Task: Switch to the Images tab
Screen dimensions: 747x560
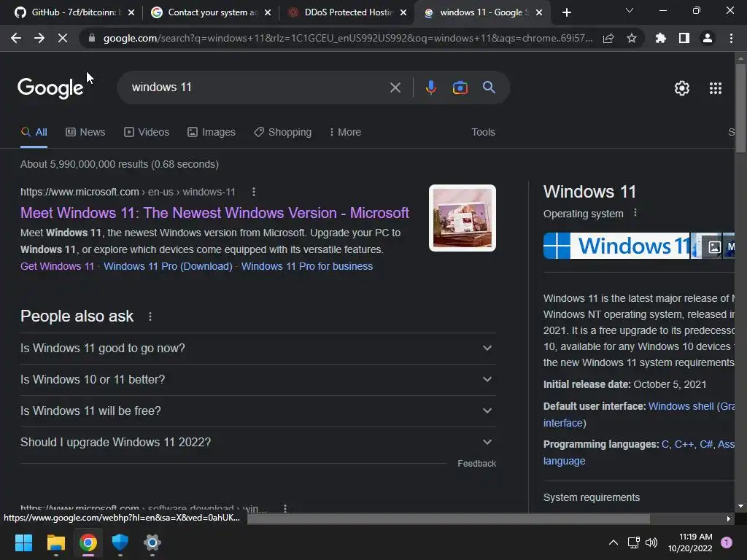Action: tap(211, 132)
